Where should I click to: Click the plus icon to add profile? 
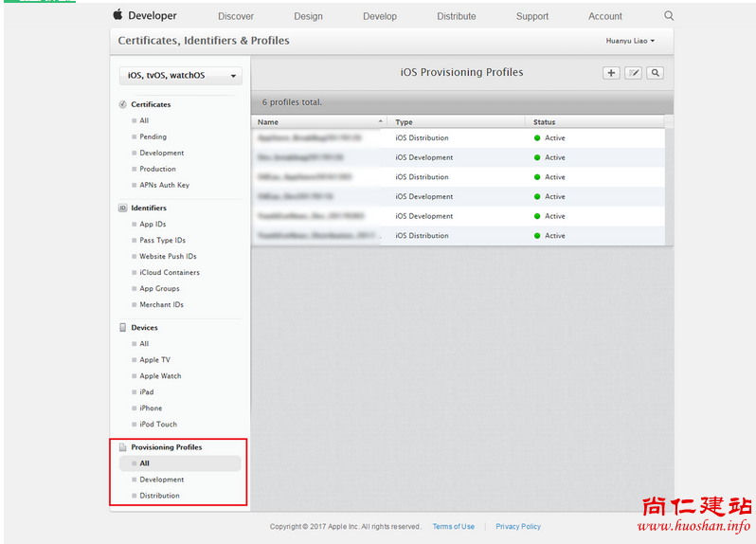click(x=611, y=73)
